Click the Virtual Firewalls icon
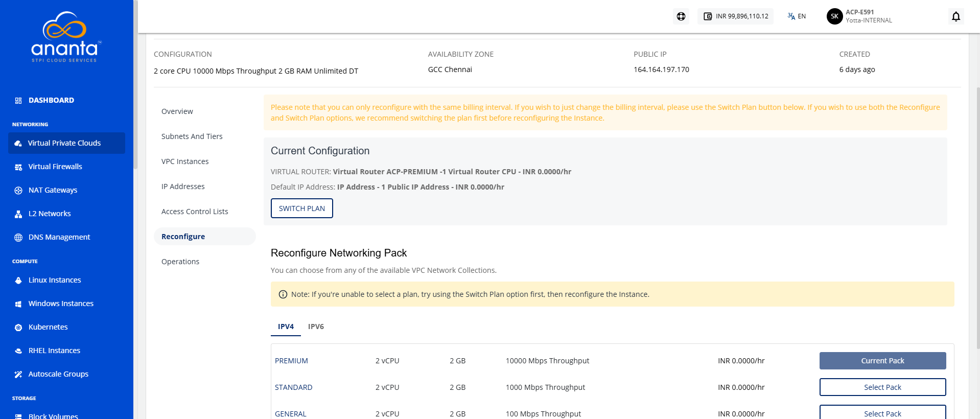Screen dimensions: 980x419 coord(18,167)
